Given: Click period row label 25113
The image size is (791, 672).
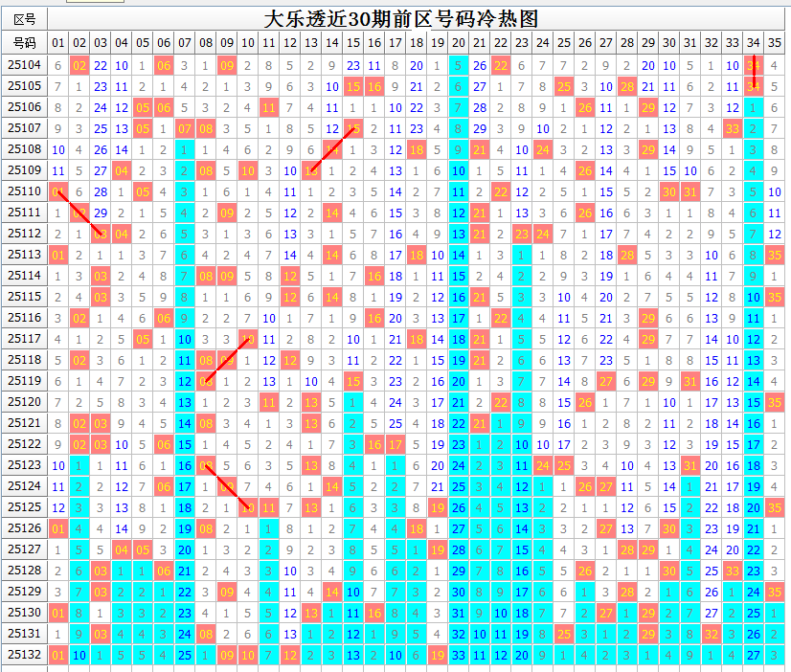Looking at the screenshot, I should (x=24, y=255).
